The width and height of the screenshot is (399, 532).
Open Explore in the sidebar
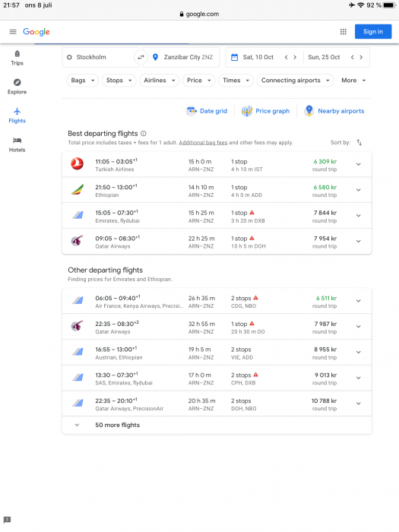coord(17,87)
